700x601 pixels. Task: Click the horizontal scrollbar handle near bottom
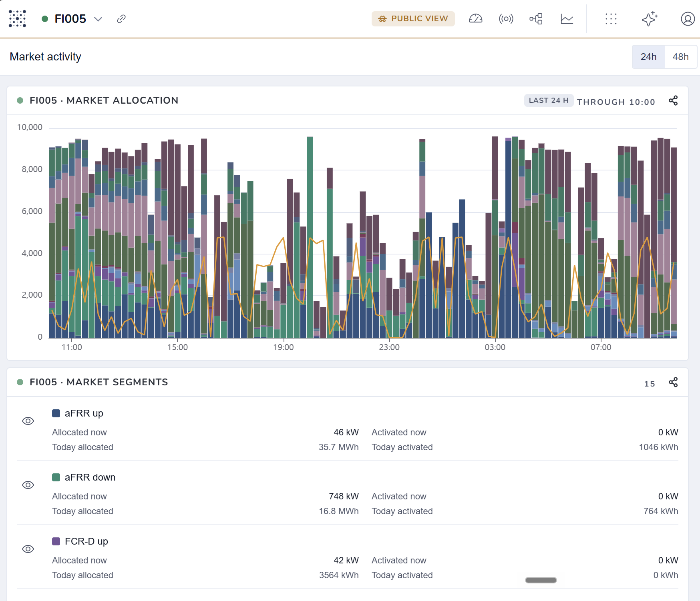tap(541, 580)
